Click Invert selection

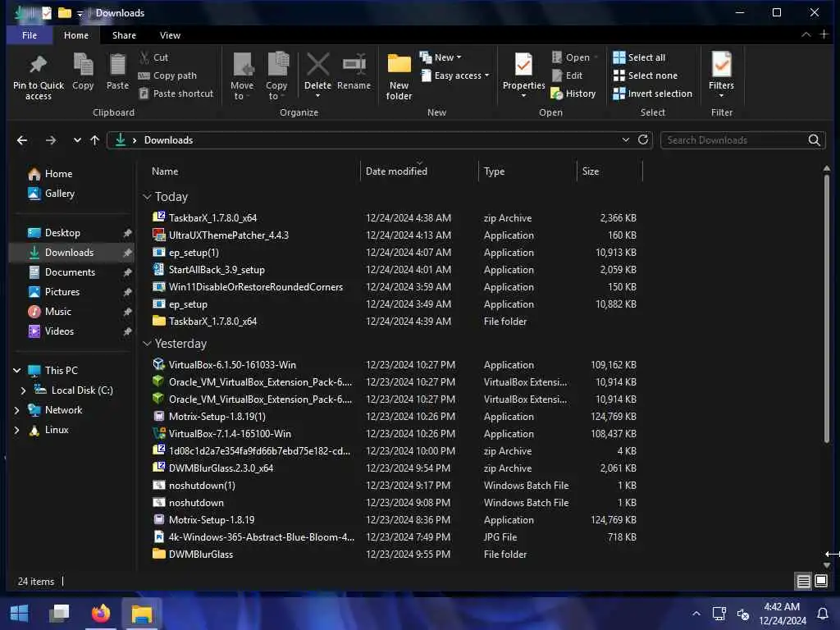(652, 94)
